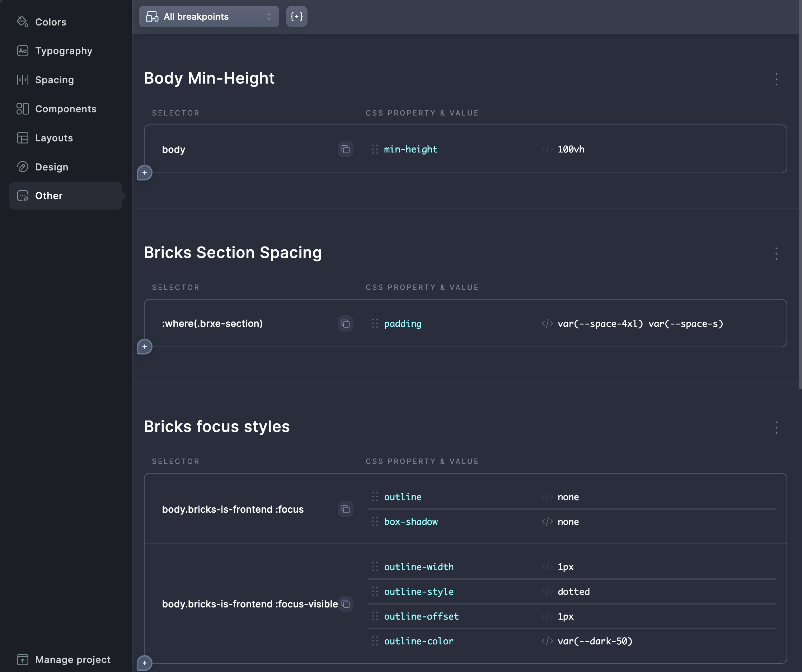Open the Typography panel
The height and width of the screenshot is (672, 802).
click(x=64, y=51)
